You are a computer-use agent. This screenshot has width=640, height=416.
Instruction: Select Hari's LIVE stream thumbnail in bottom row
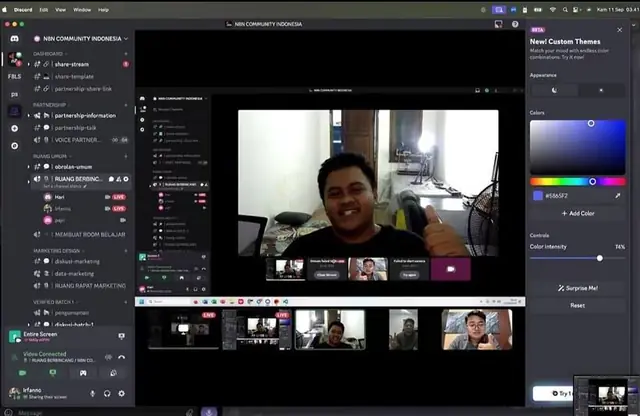click(x=183, y=330)
